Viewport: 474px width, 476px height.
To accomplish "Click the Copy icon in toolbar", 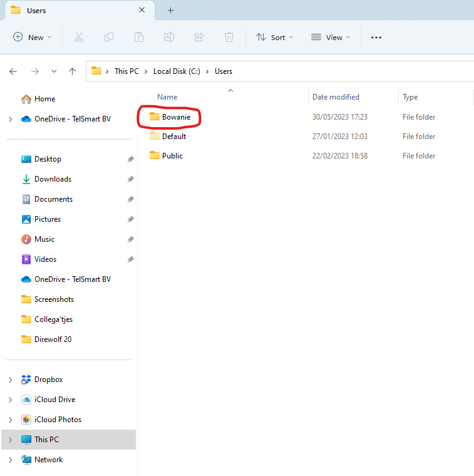I will [109, 37].
